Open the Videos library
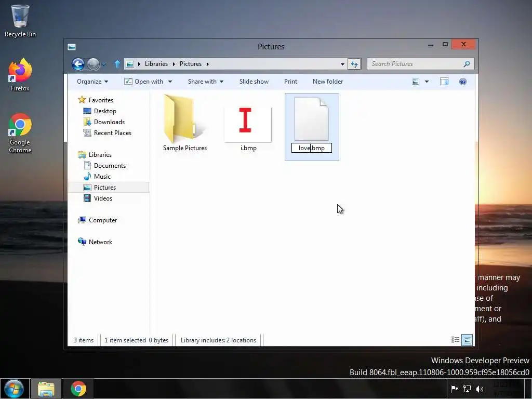 pos(103,198)
